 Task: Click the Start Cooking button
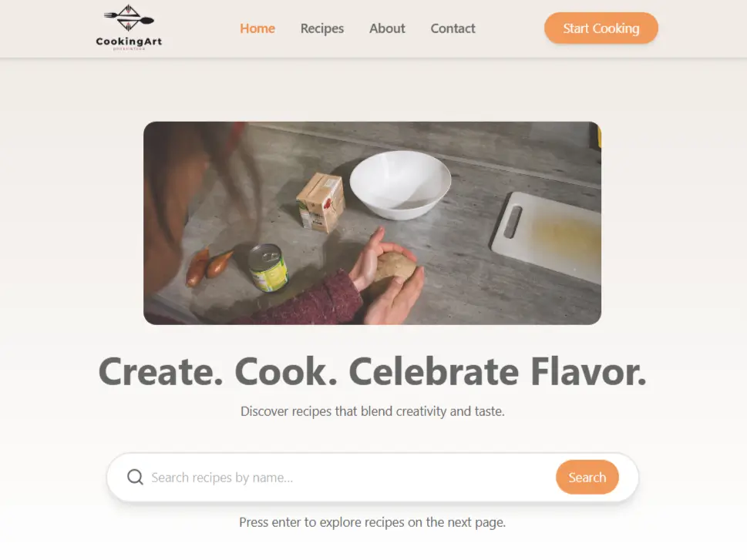[601, 28]
